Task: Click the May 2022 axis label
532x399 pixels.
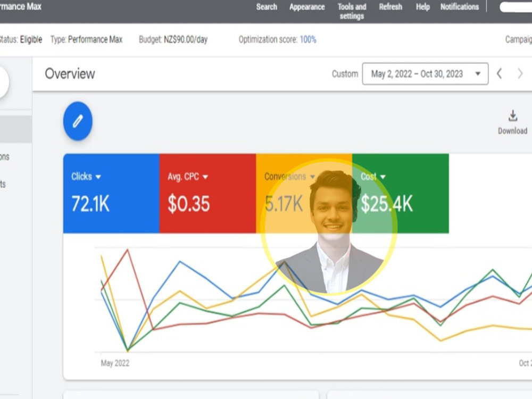Action: (x=115, y=363)
